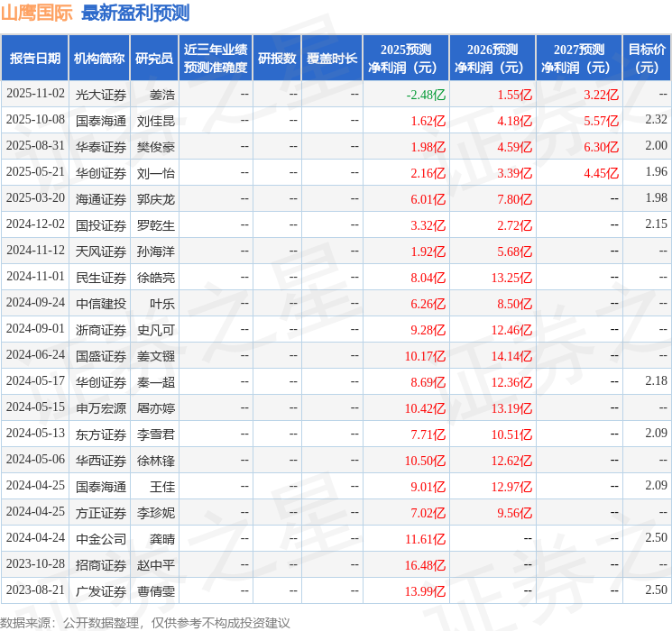The image size is (672, 631).
Task: Click the 数据来源 footer disclaimer text
Action: point(145,622)
